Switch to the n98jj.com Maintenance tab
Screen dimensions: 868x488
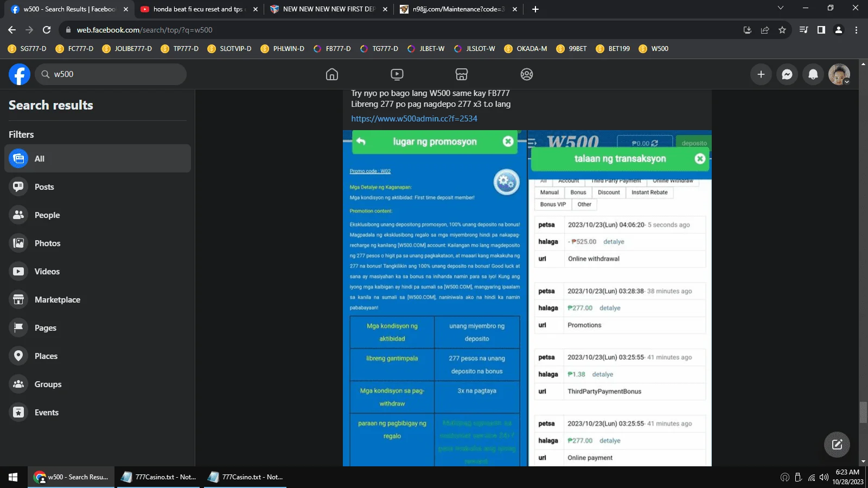click(x=458, y=9)
